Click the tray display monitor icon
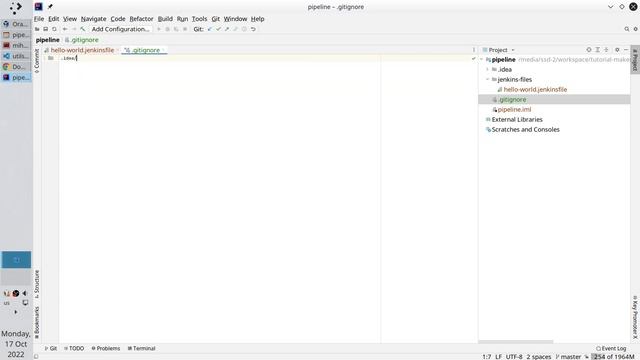 coord(25,303)
